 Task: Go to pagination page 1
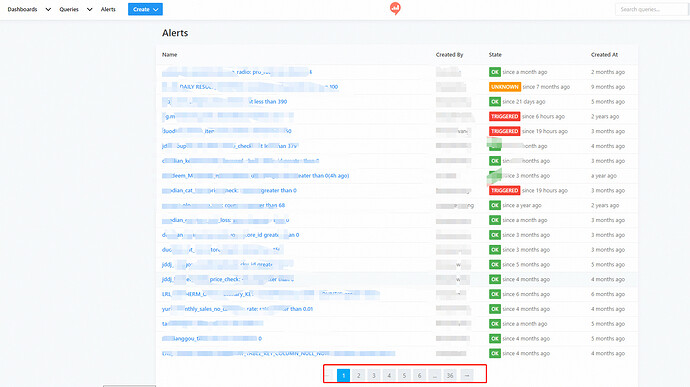click(x=343, y=376)
